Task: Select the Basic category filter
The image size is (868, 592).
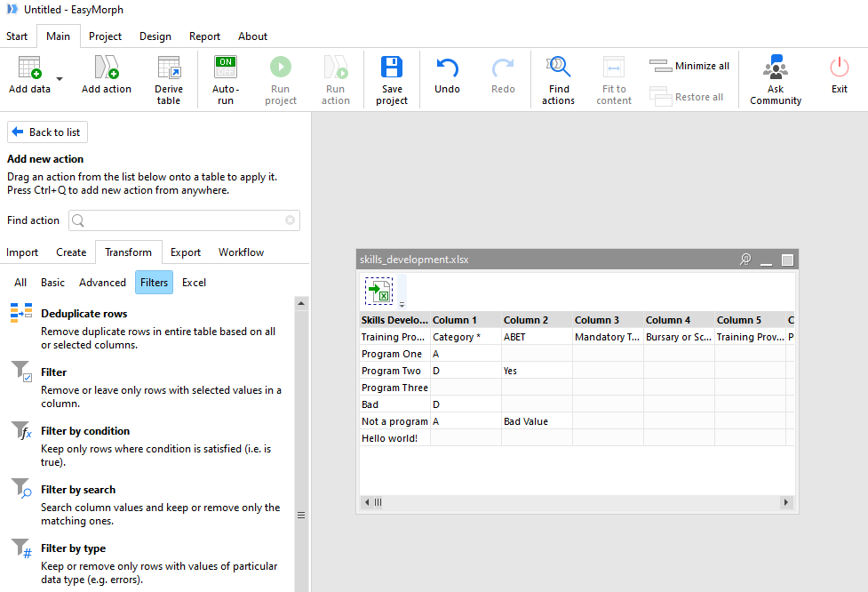Action: pos(52,283)
